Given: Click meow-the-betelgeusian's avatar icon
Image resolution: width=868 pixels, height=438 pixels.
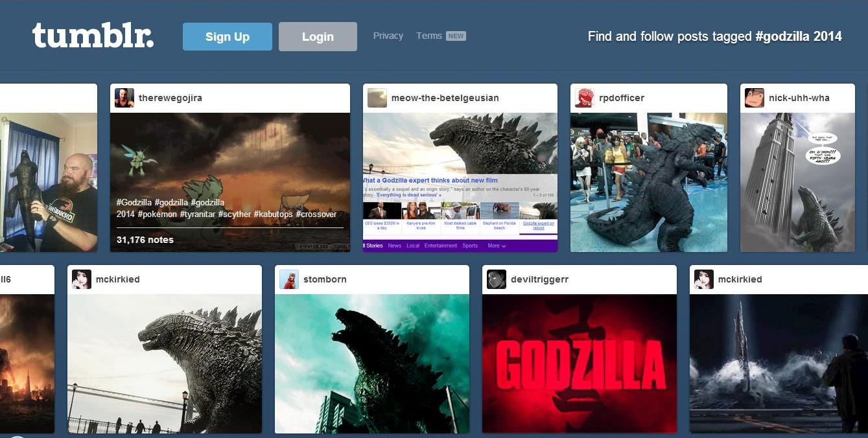Looking at the screenshot, I should (x=377, y=98).
